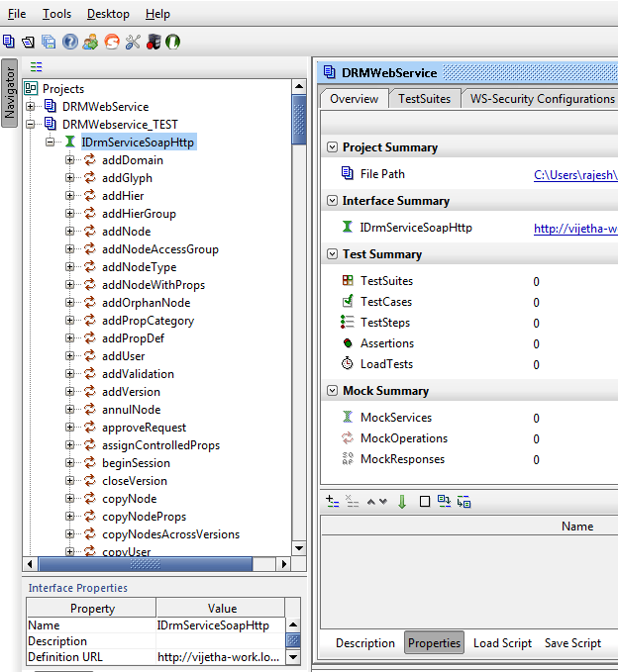Image resolution: width=618 pixels, height=672 pixels.
Task: Switch to the Description bottom tab
Action: click(365, 643)
